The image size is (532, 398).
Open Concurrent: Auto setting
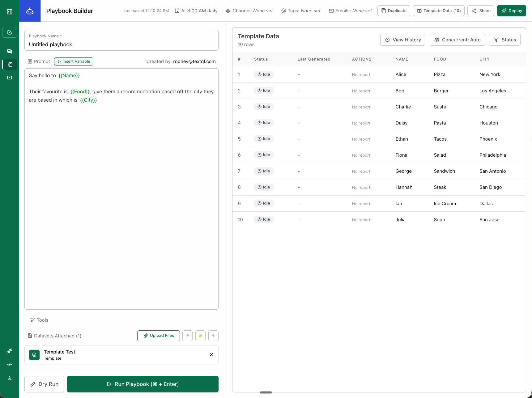click(457, 40)
